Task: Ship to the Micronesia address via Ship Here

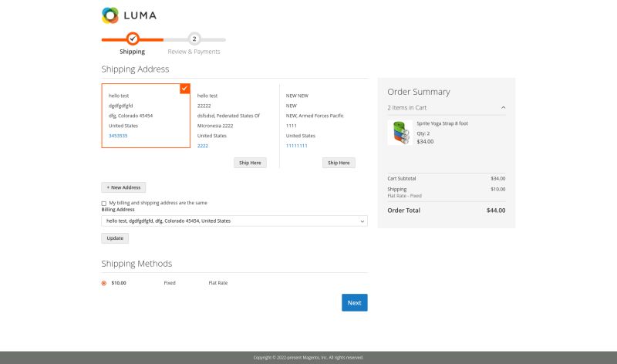Action: tap(250, 163)
